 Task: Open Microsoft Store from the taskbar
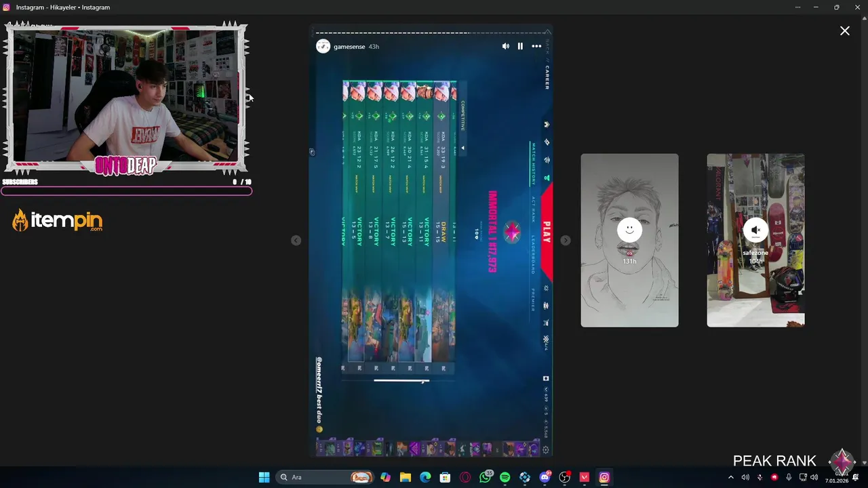pyautogui.click(x=445, y=477)
